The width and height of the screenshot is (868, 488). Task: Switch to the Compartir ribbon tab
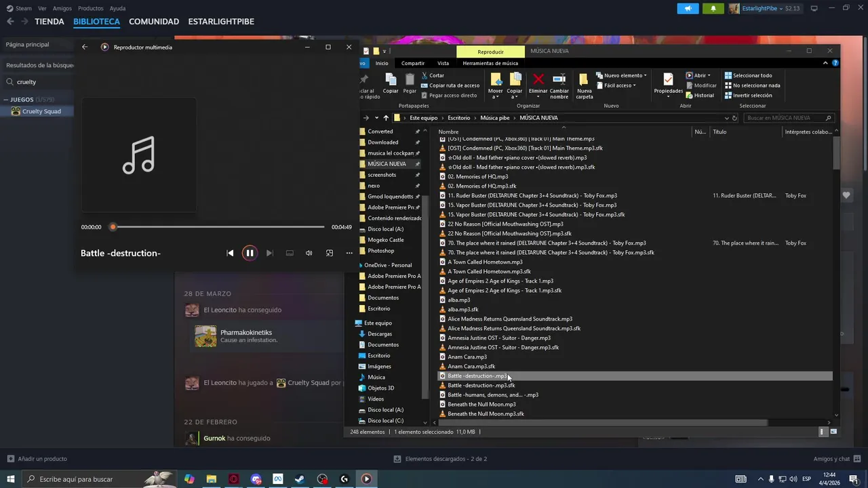pos(413,63)
